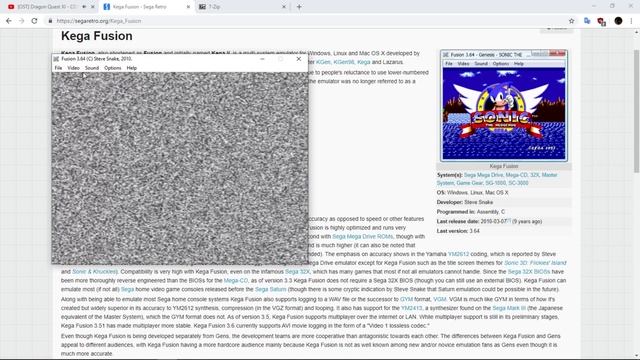Viewport: 640px width, 360px height.
Task: Open the Options menu in Fusion window
Action: [113, 68]
